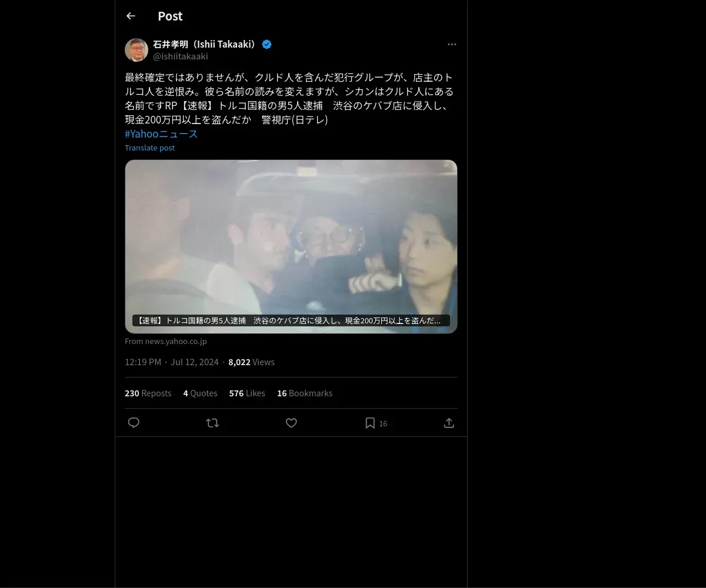Open the Yahoo news article image card
Viewport: 706px width, 588px height.
coord(291,246)
